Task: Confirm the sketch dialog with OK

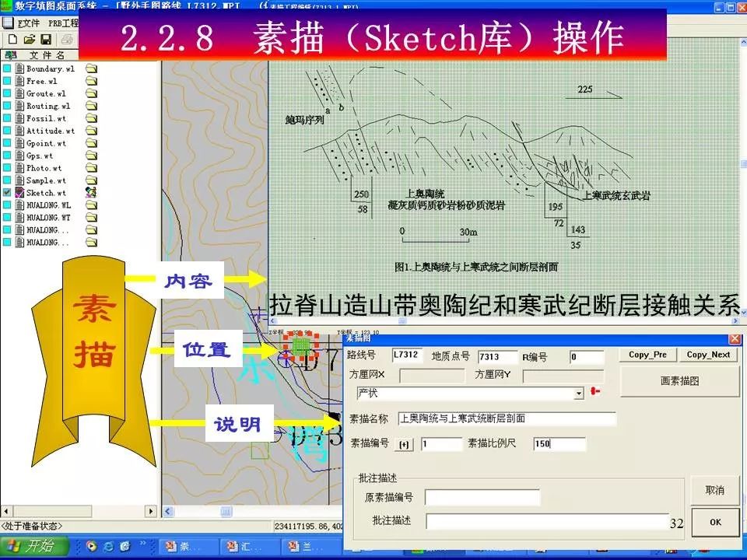Action: click(714, 523)
